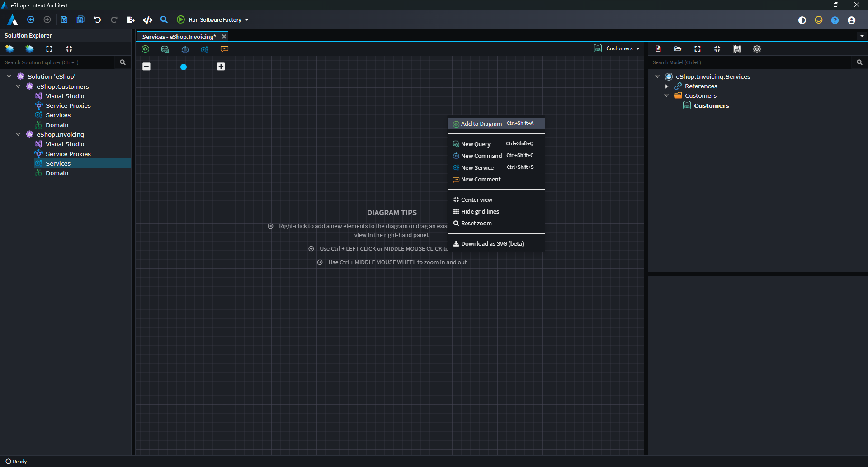Choose New Query in context menu
868x467 pixels.
[496, 144]
